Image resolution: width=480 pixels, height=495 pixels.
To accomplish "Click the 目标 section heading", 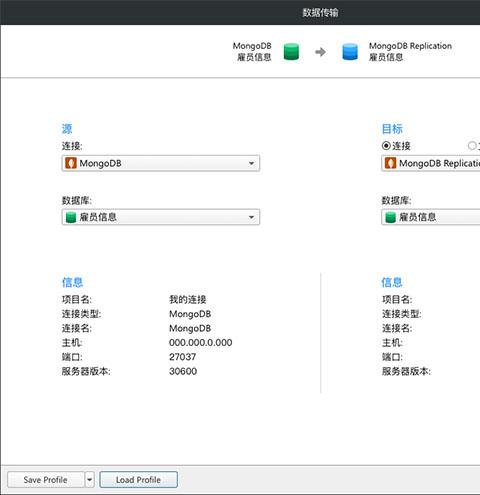I will 392,129.
